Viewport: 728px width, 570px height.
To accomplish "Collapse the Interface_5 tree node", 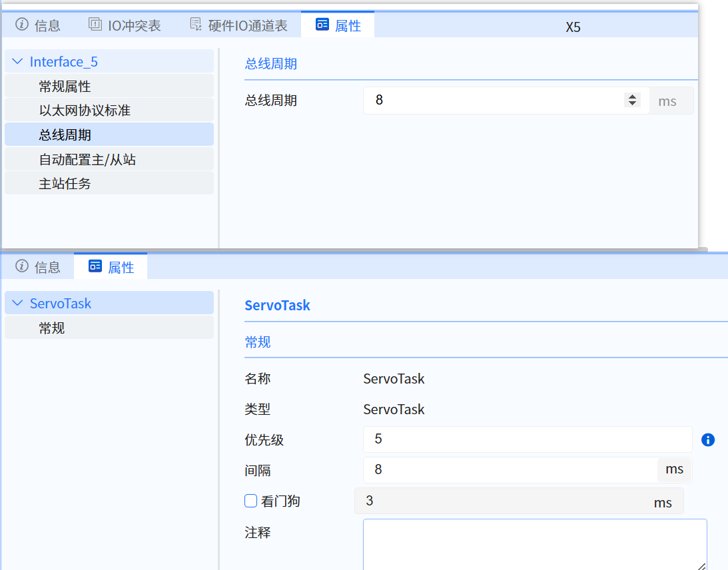I will click(x=17, y=62).
